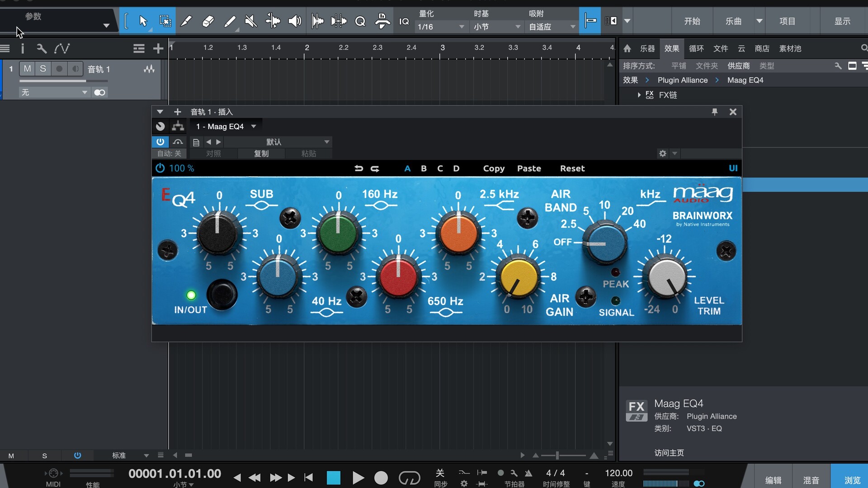Image resolution: width=868 pixels, height=488 pixels.
Task: Click the stop button in transport
Action: click(334, 478)
